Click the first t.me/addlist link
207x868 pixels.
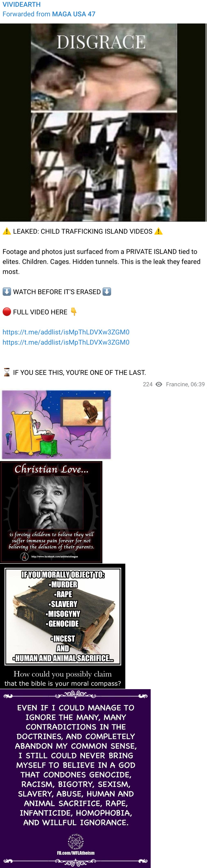pyautogui.click(x=66, y=332)
